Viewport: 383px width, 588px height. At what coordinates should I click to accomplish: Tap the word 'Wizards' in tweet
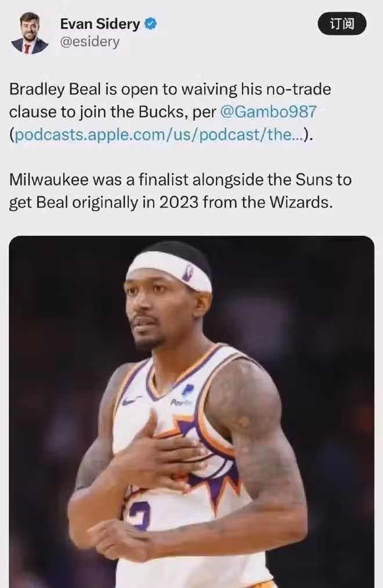[x=301, y=202]
